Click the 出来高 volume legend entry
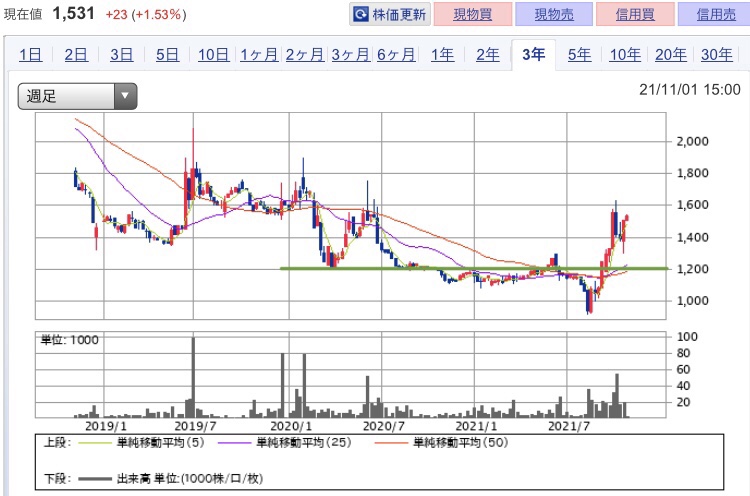 pyautogui.click(x=171, y=478)
